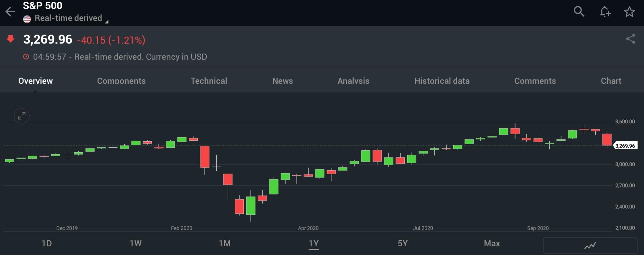Click the clock icon beside the timestamp
Image resolution: width=644 pixels, height=255 pixels.
click(x=26, y=57)
